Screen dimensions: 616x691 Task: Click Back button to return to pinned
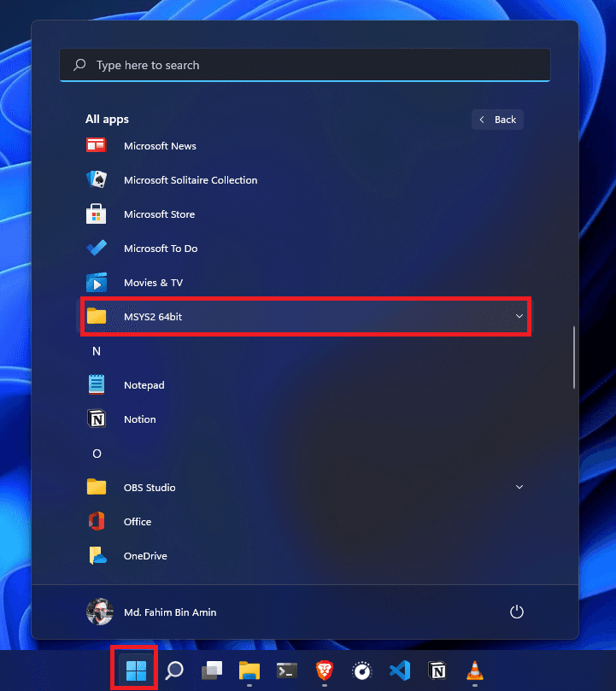pyautogui.click(x=497, y=120)
